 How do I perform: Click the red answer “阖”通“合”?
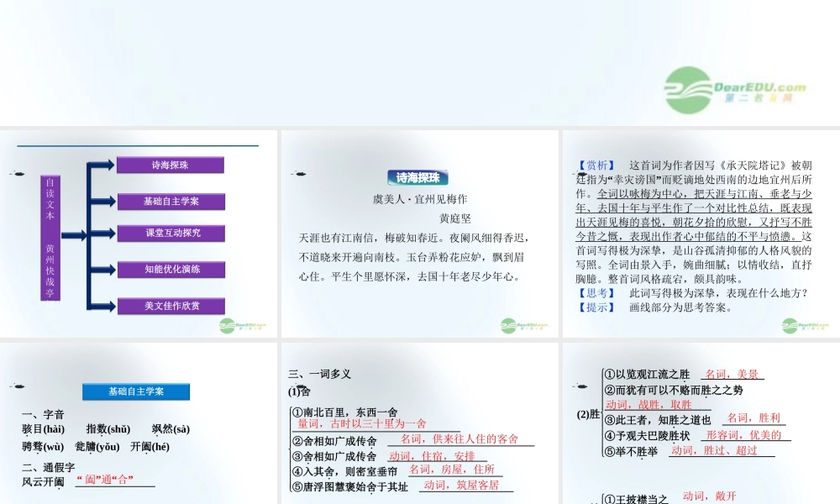(104, 480)
